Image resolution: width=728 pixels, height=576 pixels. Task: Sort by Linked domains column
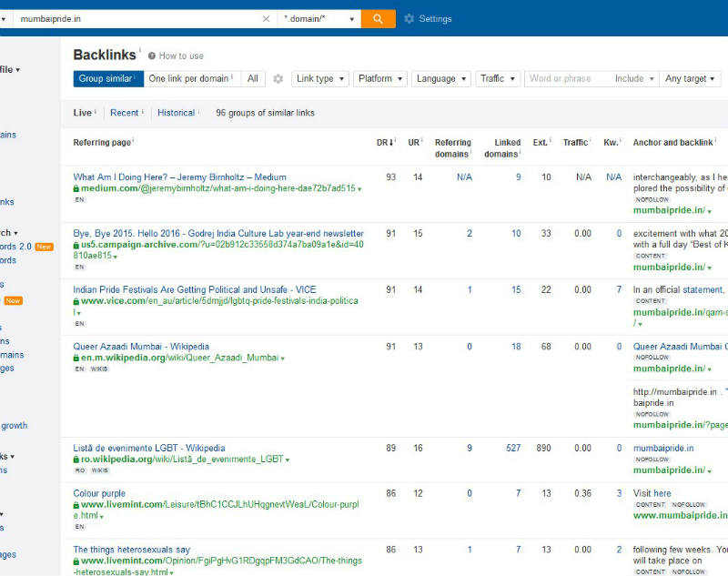[502, 148]
